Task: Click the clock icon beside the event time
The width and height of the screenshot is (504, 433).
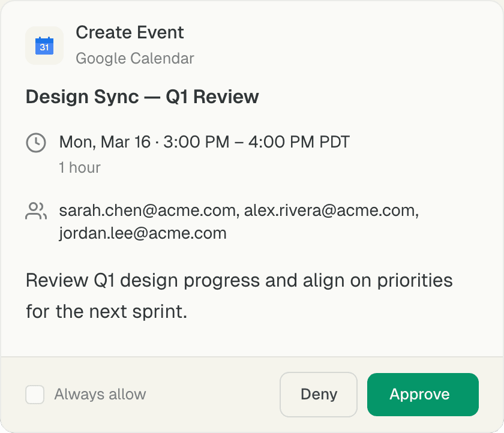Action: (x=36, y=143)
